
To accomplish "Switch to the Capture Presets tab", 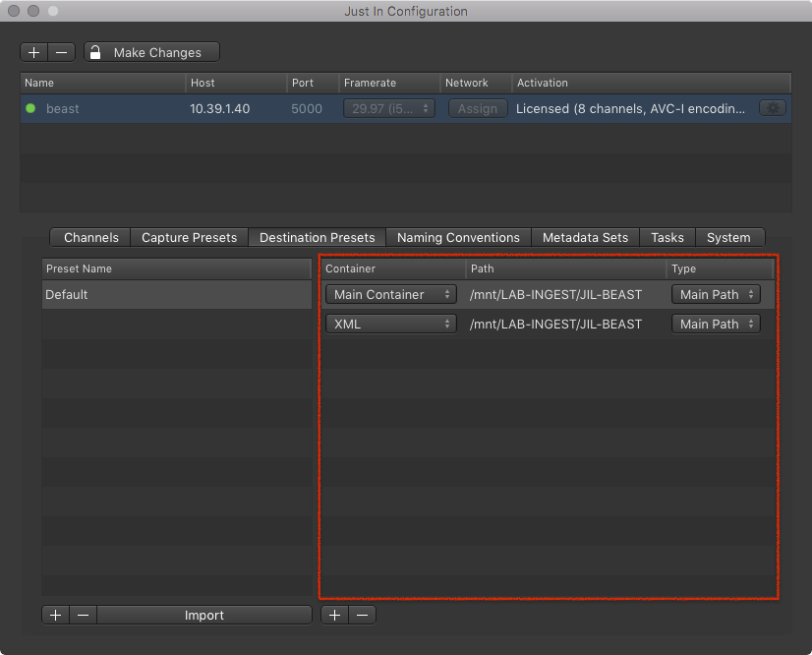I will (189, 237).
